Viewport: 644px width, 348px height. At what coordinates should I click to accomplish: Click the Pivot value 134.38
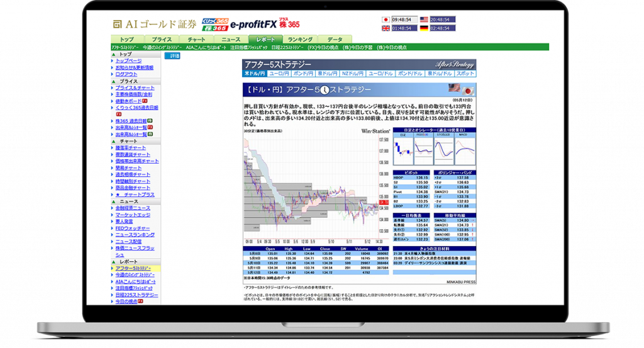pos(422,192)
